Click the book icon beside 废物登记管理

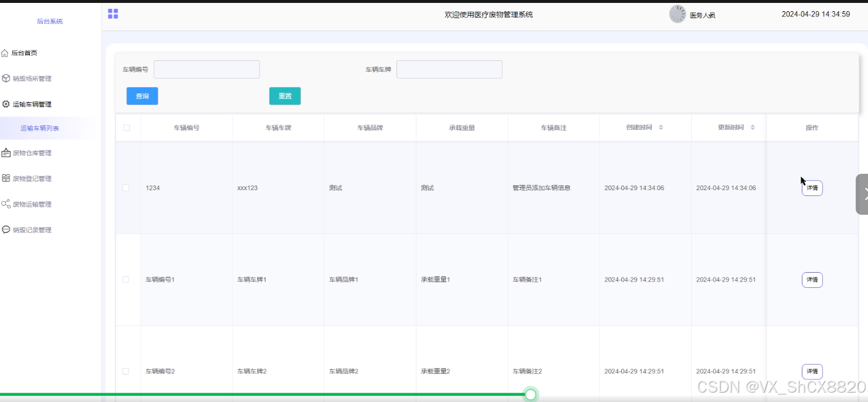(6, 178)
